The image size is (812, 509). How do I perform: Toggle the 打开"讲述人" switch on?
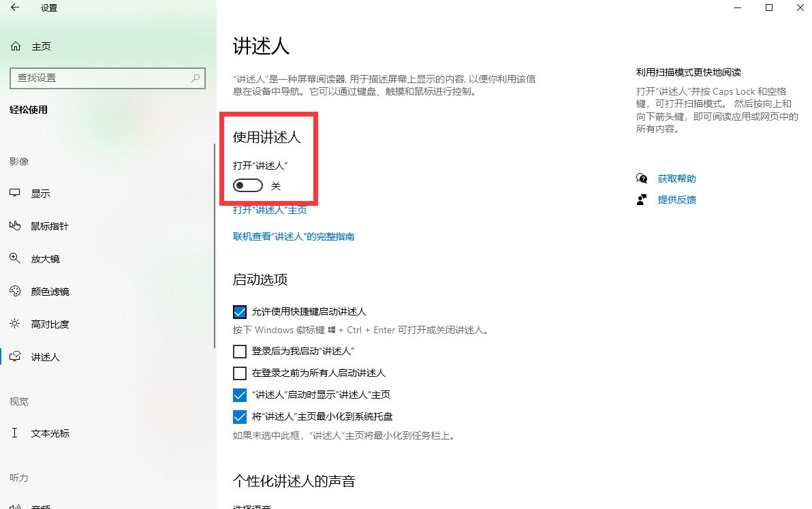tap(247, 185)
